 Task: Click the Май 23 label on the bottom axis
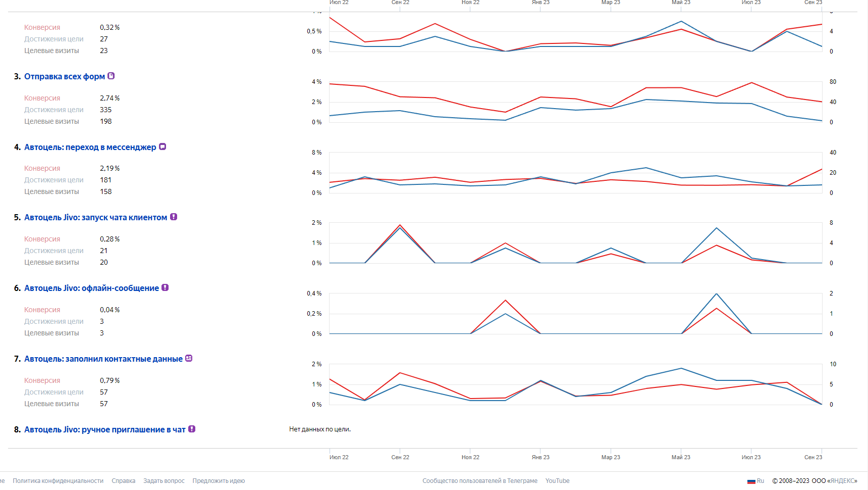pyautogui.click(x=681, y=457)
